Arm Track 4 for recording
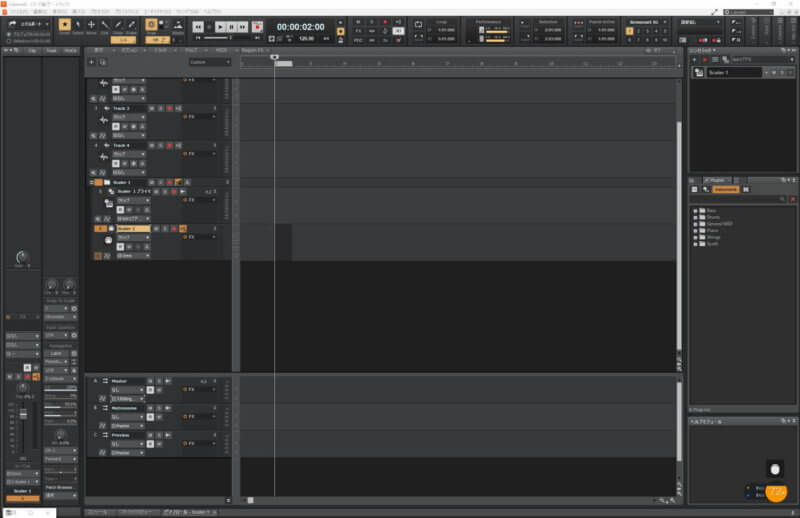The image size is (800, 518). (x=169, y=145)
